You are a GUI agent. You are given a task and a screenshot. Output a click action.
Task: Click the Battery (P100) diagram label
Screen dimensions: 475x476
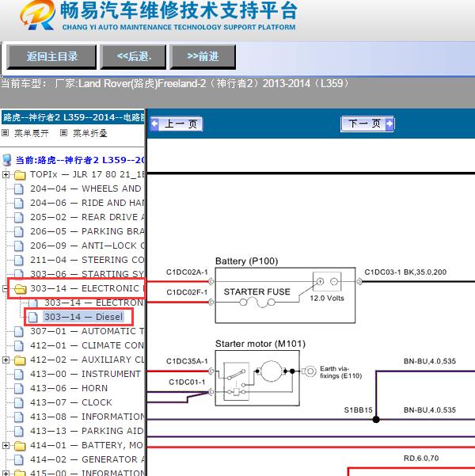246,261
